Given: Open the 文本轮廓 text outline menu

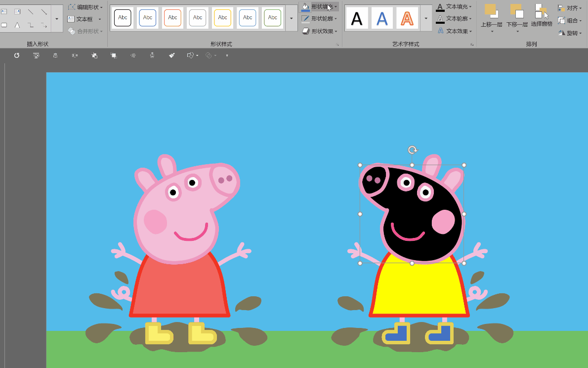Looking at the screenshot, I should pos(454,18).
